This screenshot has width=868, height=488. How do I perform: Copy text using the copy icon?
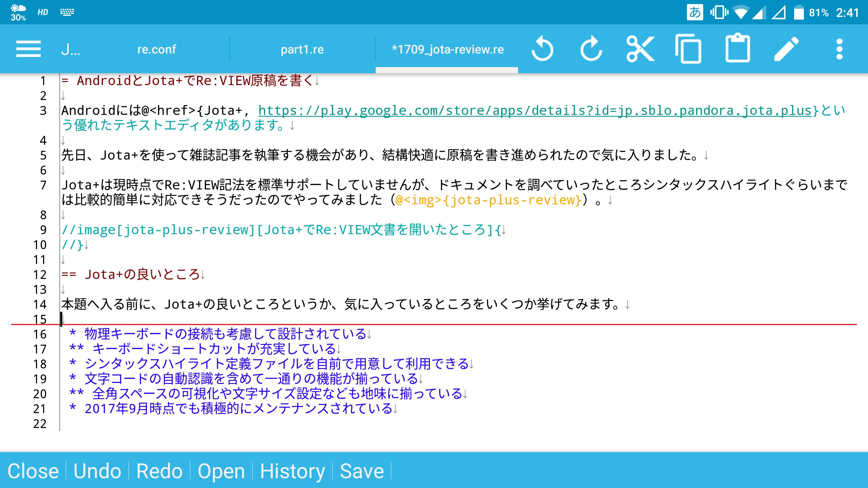689,49
